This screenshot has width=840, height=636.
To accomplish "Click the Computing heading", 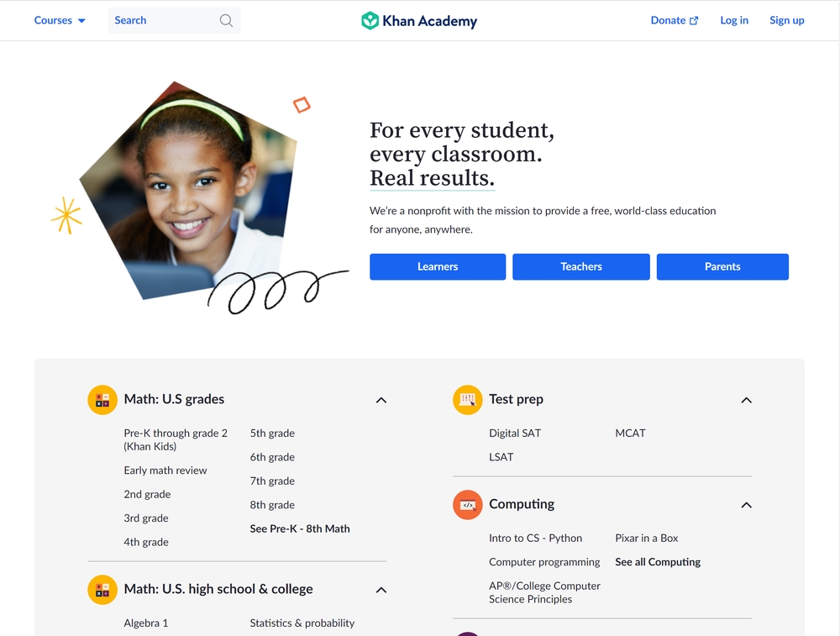I will (522, 504).
